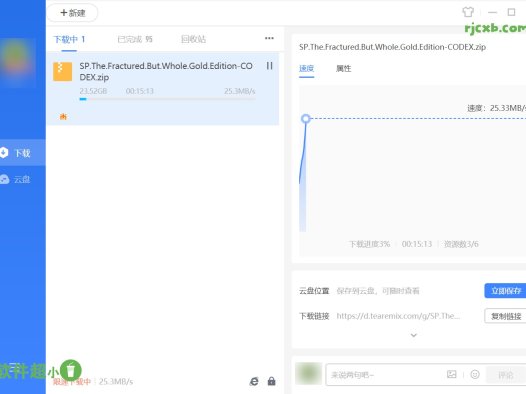Click the 资源数3/6 text
The width and height of the screenshot is (526, 394).
461,244
